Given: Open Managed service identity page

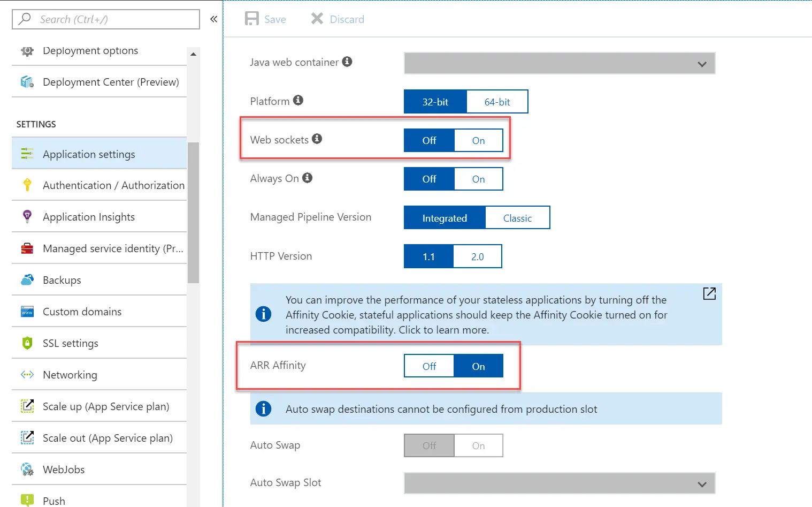Looking at the screenshot, I should click(99, 248).
